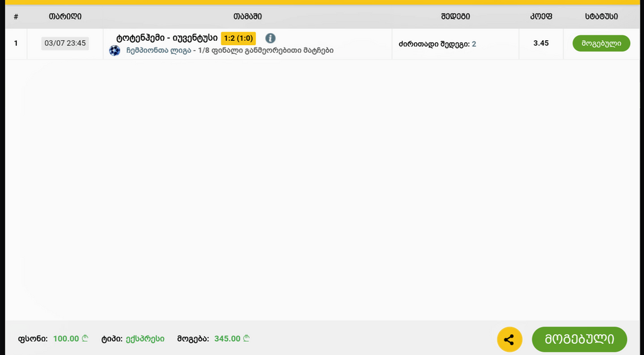Image resolution: width=644 pixels, height=355 pixels.
Task: Click the მოგება label
Action: point(193,339)
